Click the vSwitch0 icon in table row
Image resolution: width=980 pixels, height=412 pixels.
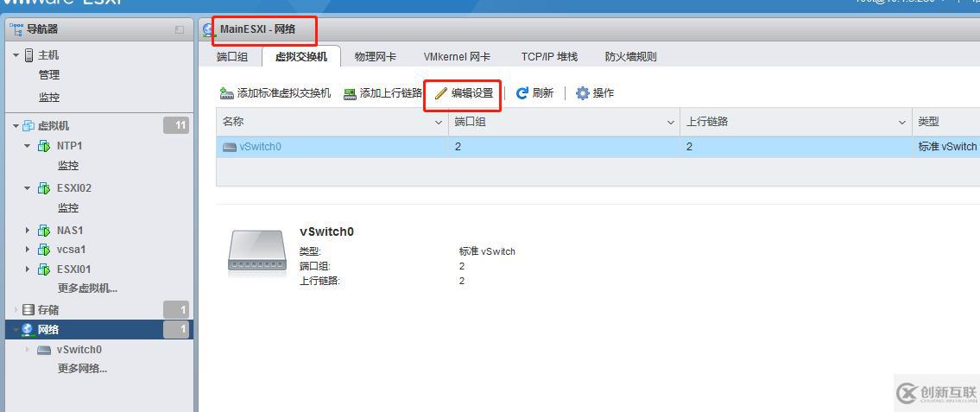click(230, 147)
